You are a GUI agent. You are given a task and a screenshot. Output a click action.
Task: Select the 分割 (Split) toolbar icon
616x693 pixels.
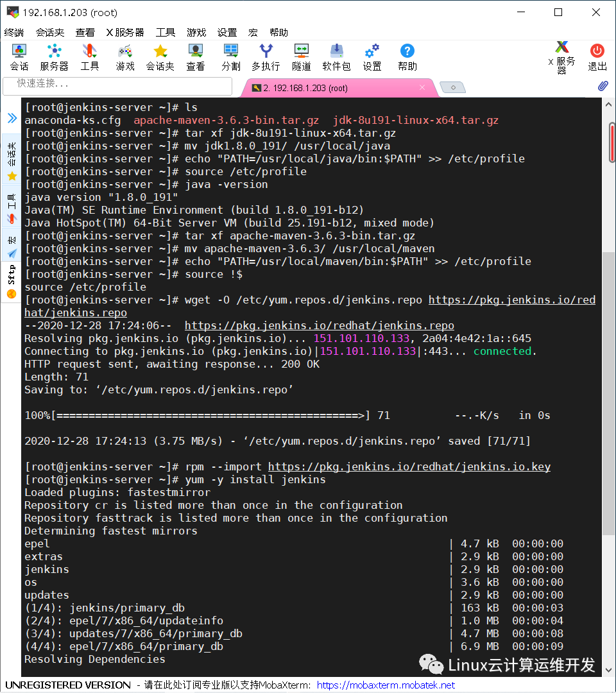230,58
